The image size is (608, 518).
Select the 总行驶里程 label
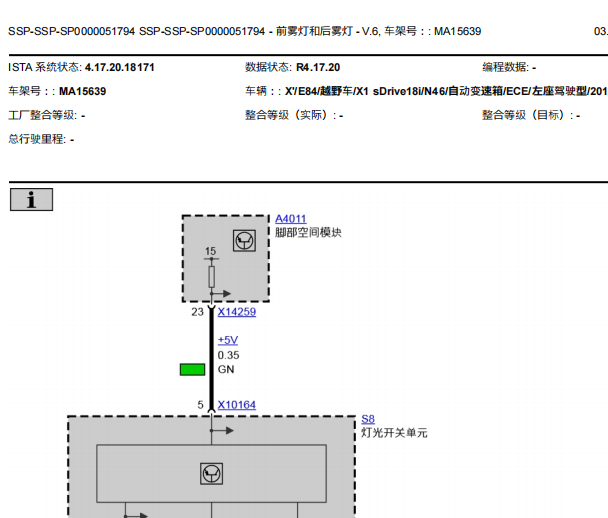(37, 139)
